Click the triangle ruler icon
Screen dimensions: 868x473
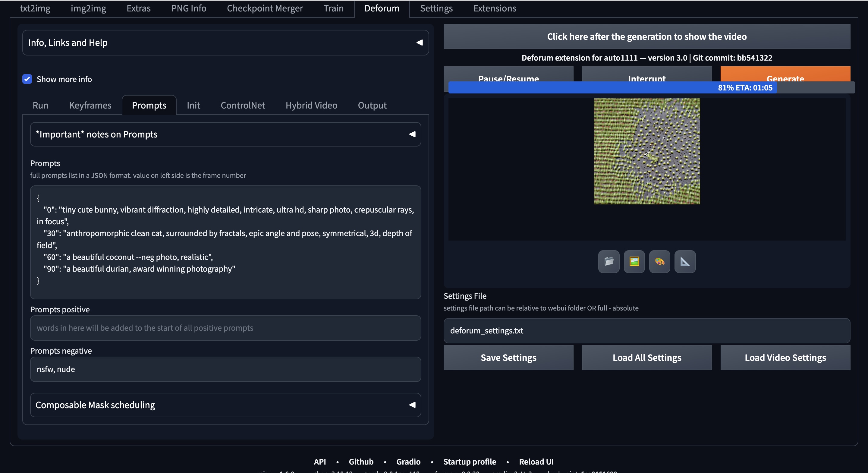[685, 262]
